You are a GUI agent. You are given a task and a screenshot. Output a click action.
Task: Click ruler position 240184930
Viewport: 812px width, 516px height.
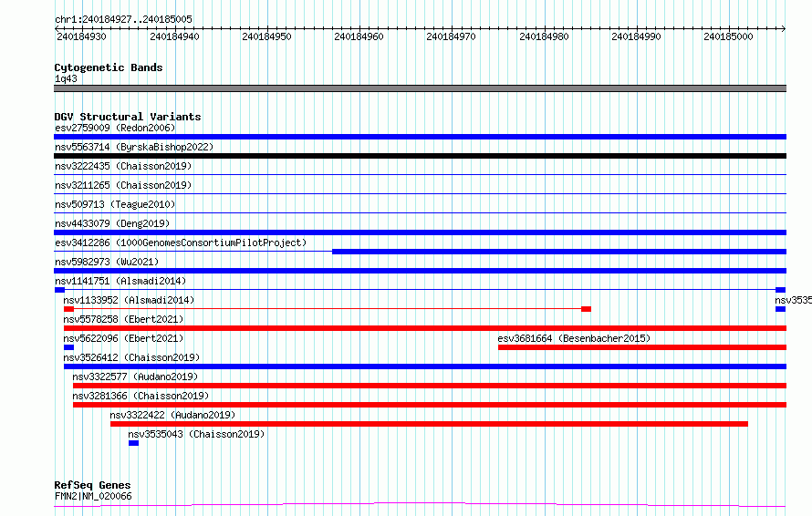pos(82,36)
